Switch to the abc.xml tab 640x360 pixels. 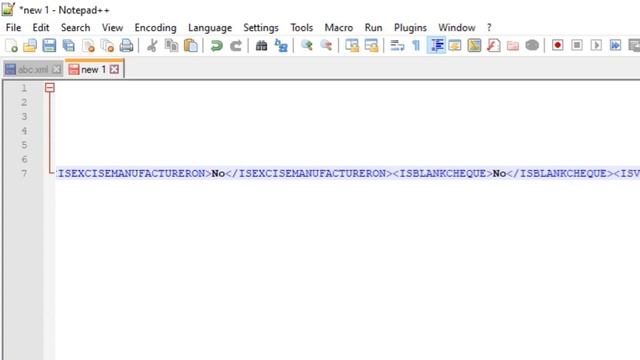click(x=33, y=70)
